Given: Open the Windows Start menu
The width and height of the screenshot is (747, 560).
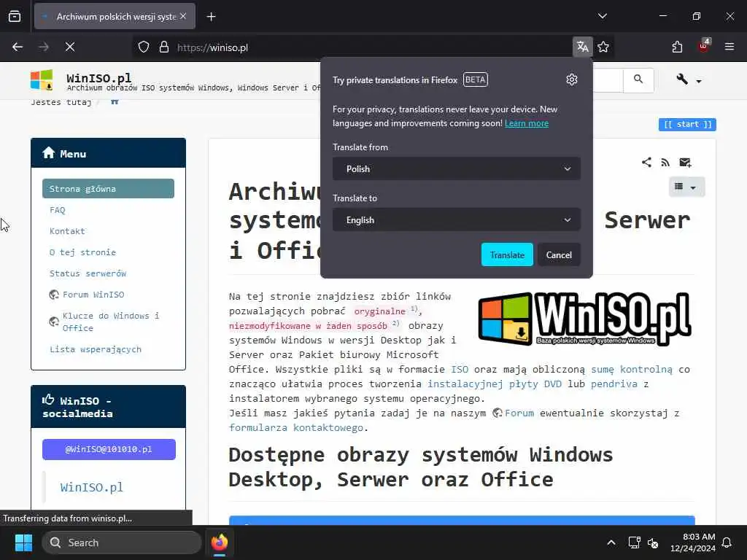Looking at the screenshot, I should tap(23, 542).
